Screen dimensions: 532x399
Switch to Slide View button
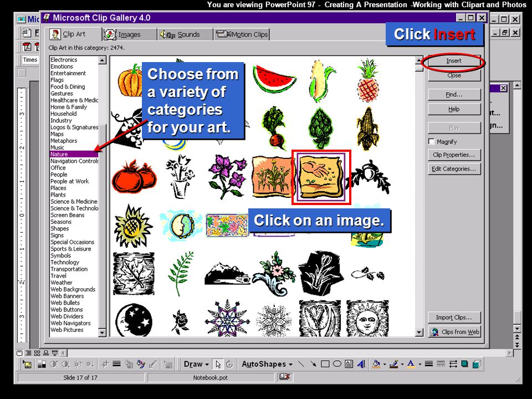20,353
